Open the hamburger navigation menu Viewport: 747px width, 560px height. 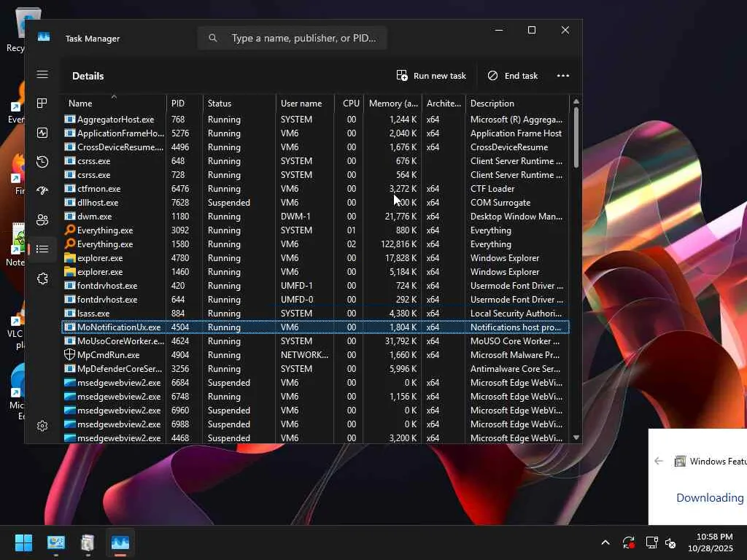[42, 74]
